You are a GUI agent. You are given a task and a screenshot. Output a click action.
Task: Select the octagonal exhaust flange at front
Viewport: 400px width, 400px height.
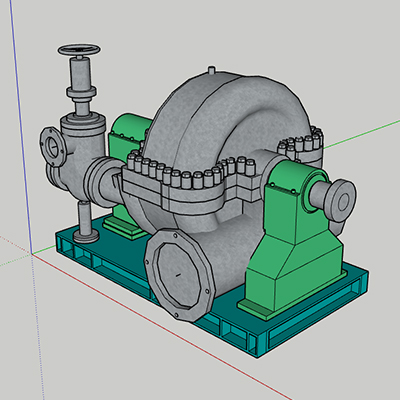pos(179,276)
